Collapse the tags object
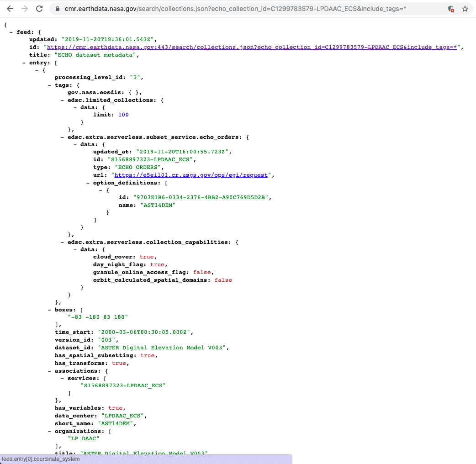 click(x=50, y=85)
